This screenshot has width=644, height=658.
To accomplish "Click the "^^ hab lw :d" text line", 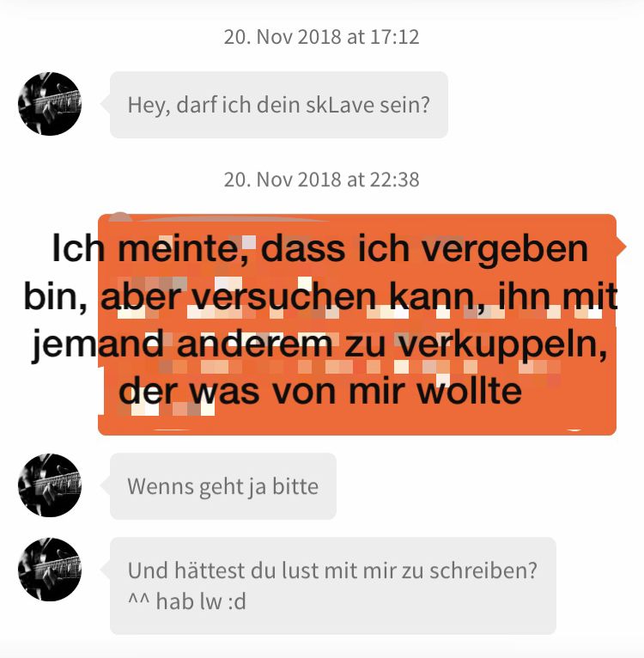I will pyautogui.click(x=187, y=601).
